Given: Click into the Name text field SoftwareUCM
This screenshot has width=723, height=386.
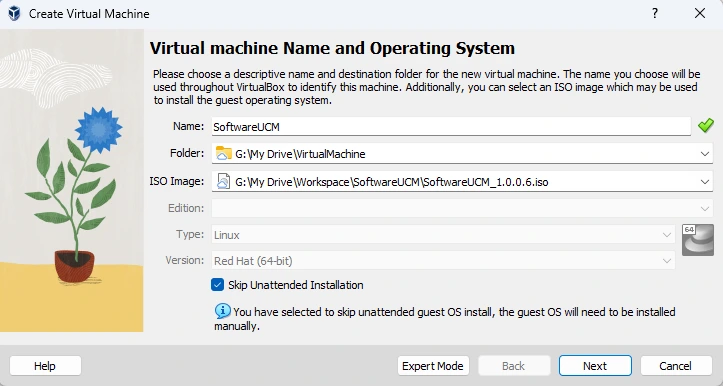Looking at the screenshot, I should [x=451, y=126].
